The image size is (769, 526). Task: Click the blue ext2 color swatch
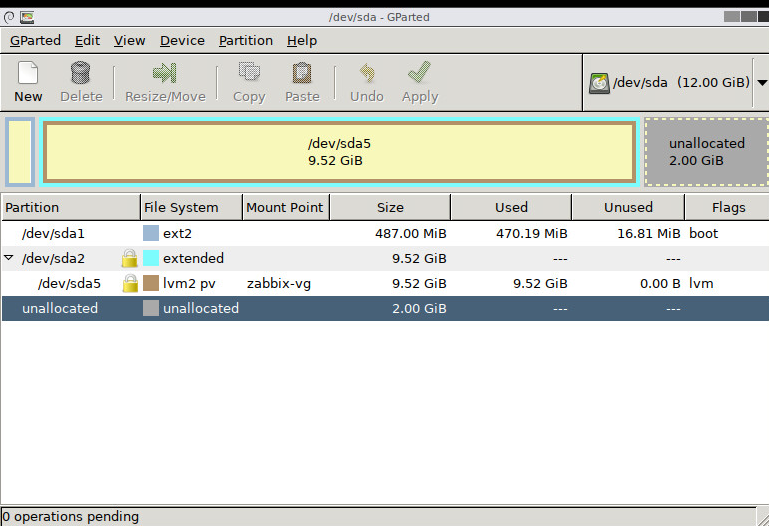point(151,233)
